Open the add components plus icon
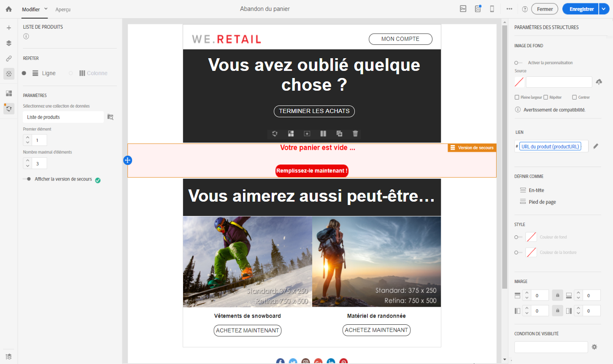This screenshot has width=613, height=364. click(x=9, y=28)
